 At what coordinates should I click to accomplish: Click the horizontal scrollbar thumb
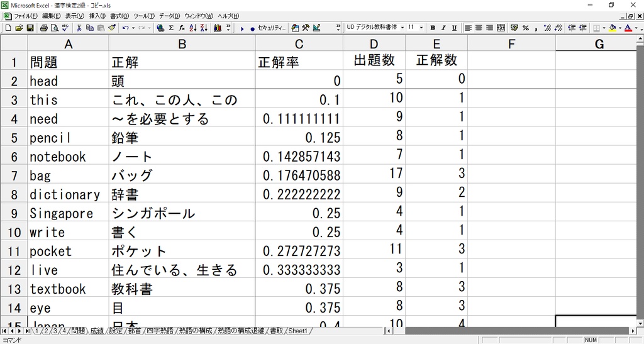[x=517, y=331]
